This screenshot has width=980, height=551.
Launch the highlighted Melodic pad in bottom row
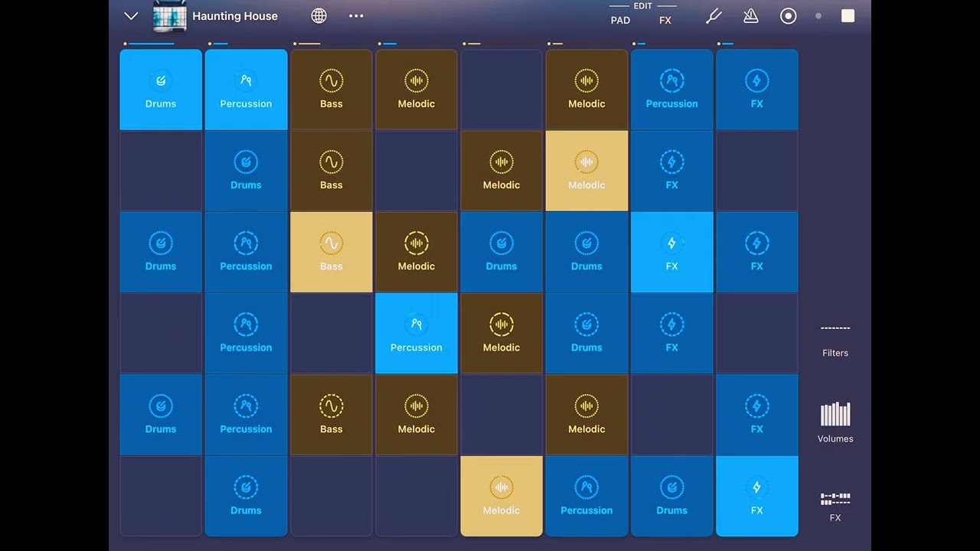[x=501, y=497]
